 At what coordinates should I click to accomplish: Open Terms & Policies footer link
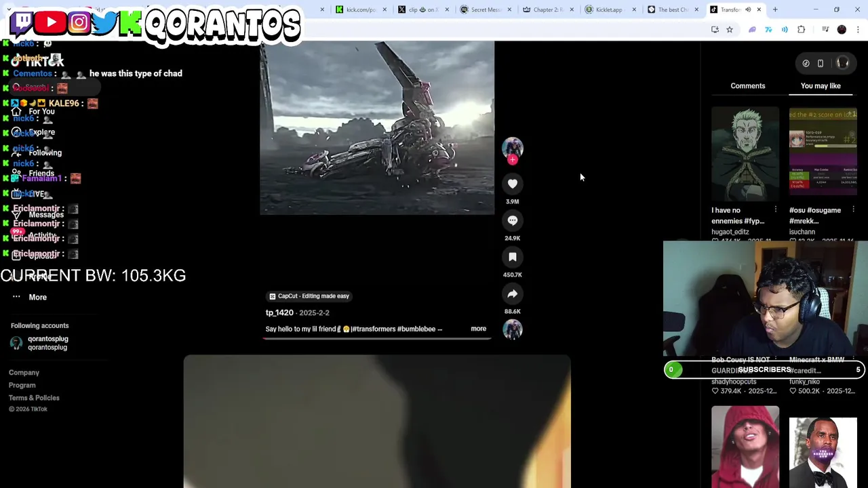(34, 398)
